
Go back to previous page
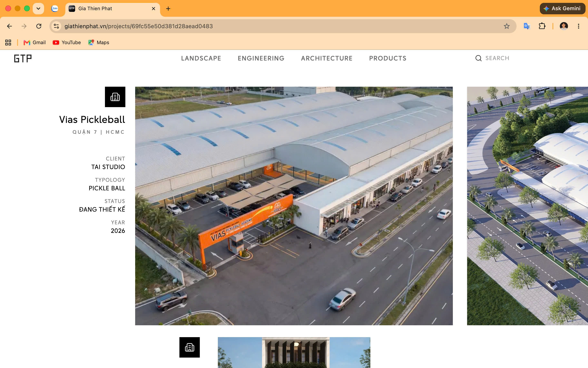[x=9, y=26]
